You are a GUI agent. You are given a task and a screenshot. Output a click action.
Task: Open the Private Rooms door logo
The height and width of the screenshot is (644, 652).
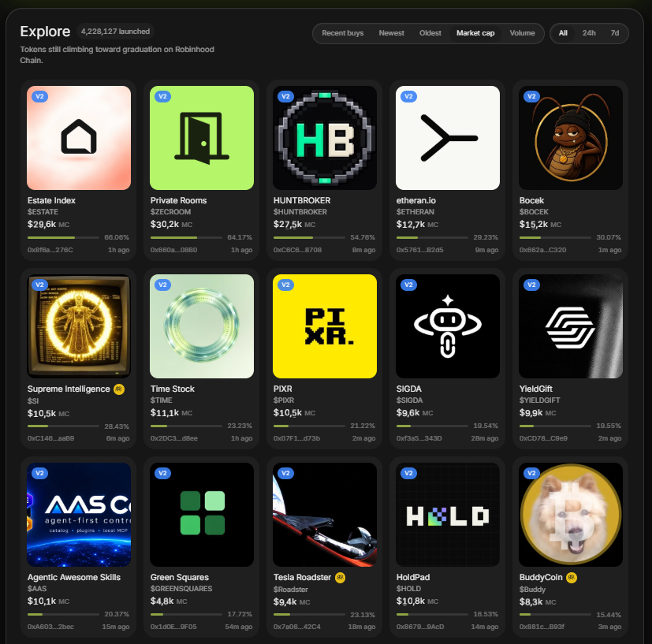(202, 138)
